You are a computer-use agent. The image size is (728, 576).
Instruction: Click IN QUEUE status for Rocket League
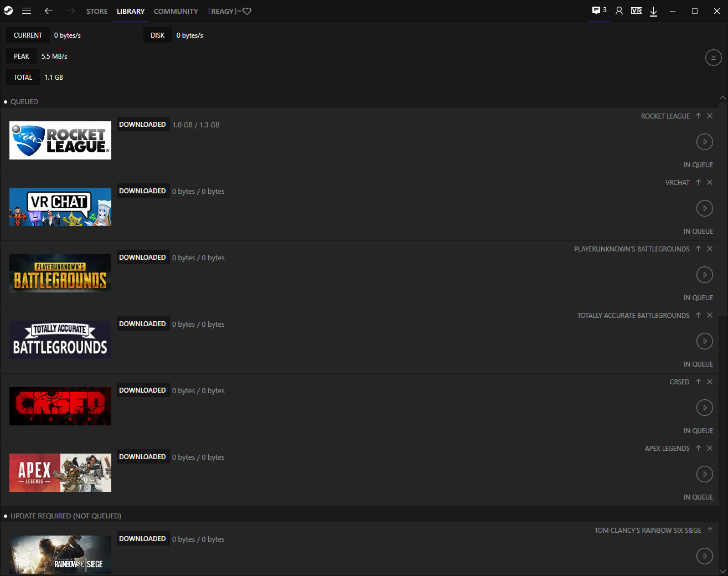698,165
